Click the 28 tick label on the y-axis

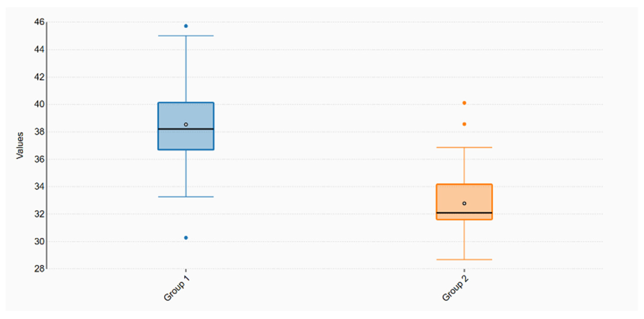39,269
